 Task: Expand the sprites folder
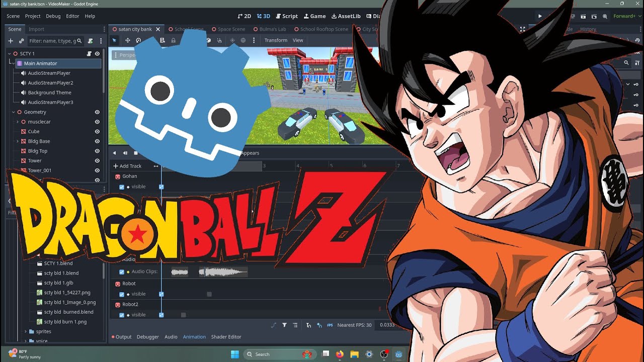point(25,331)
